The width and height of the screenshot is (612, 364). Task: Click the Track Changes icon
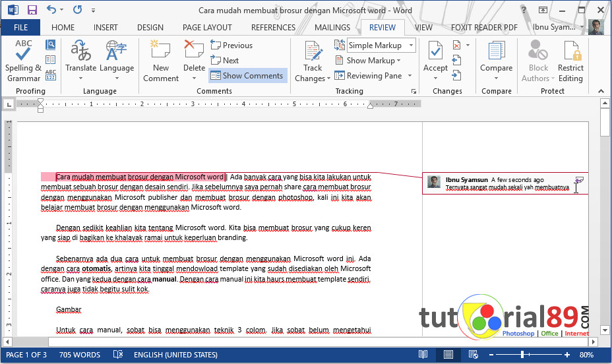click(x=313, y=51)
